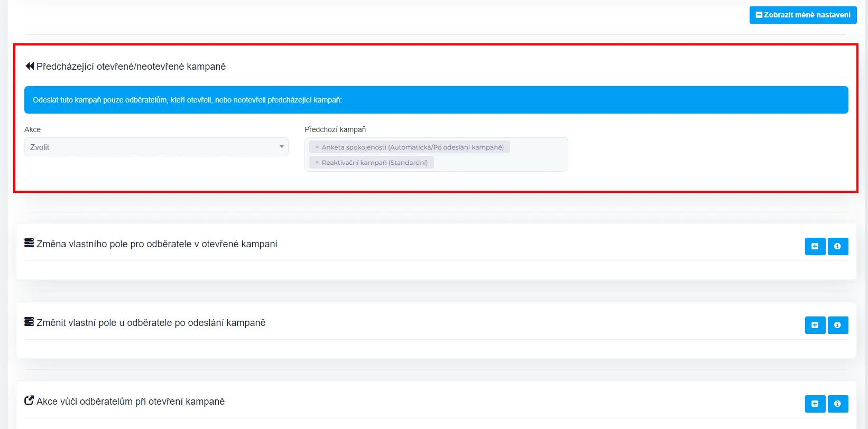Image resolution: width=868 pixels, height=429 pixels.
Task: Click info icon for 'Akce vůči odběratelům'
Action: (x=837, y=404)
